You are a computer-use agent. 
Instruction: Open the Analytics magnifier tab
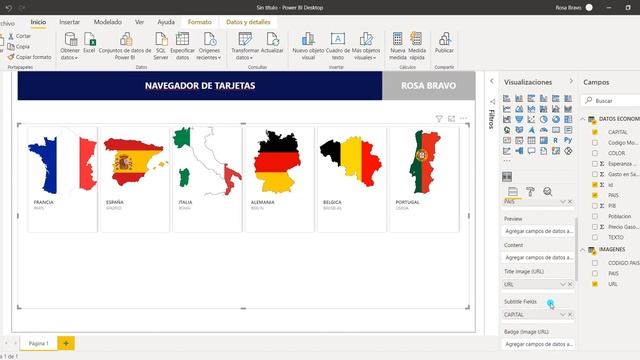coord(547,191)
